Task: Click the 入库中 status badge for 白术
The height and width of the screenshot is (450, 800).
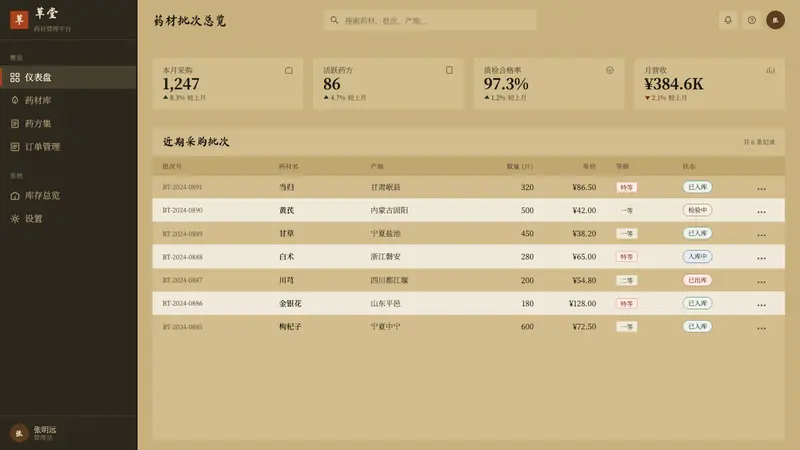Action: click(697, 257)
